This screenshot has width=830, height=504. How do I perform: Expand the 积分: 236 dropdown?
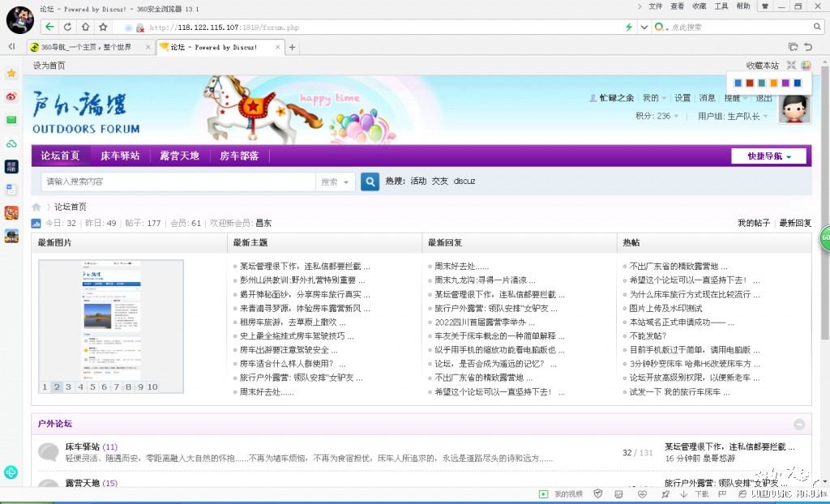coord(657,116)
